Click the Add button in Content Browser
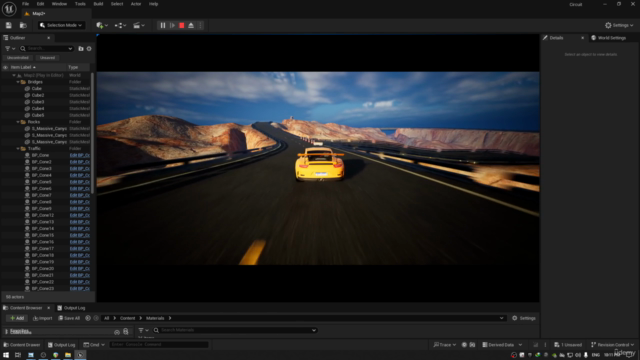This screenshot has width=640, height=360. click(x=17, y=318)
